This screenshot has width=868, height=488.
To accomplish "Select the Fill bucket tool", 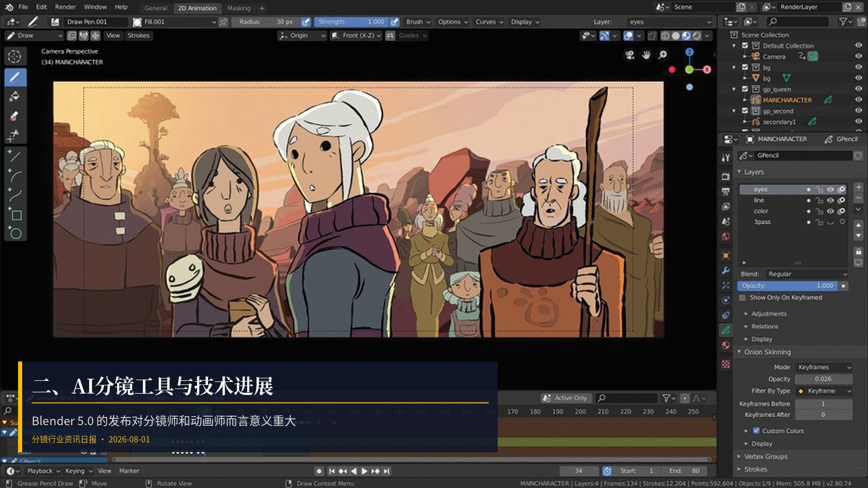I will tap(14, 96).
